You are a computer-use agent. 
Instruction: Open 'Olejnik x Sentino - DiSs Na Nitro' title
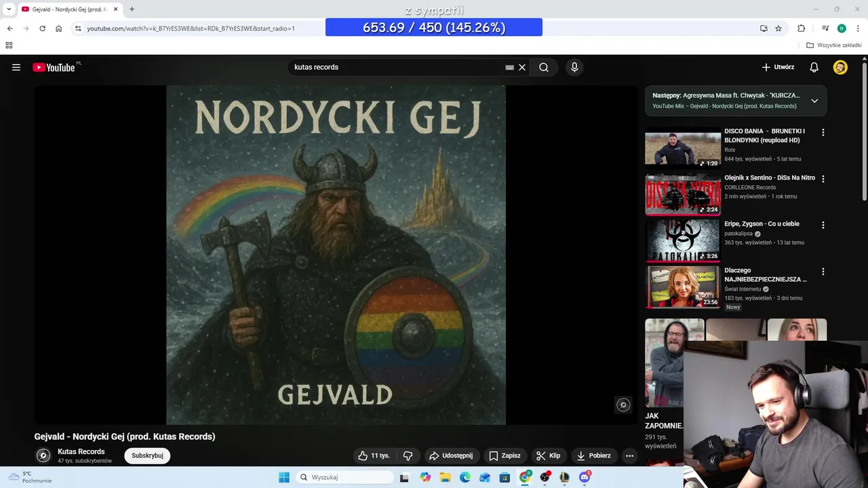pyautogui.click(x=770, y=178)
